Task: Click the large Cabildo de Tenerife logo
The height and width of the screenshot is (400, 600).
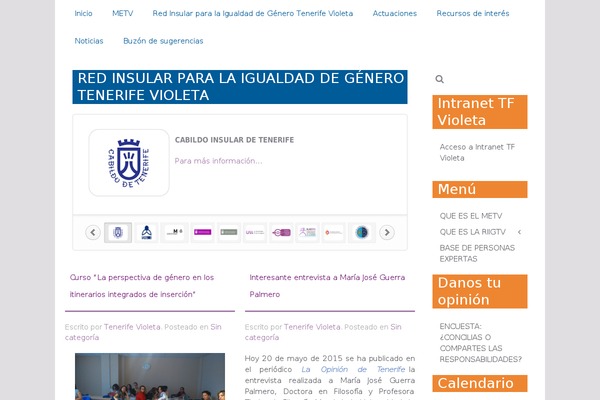Action: (x=129, y=163)
